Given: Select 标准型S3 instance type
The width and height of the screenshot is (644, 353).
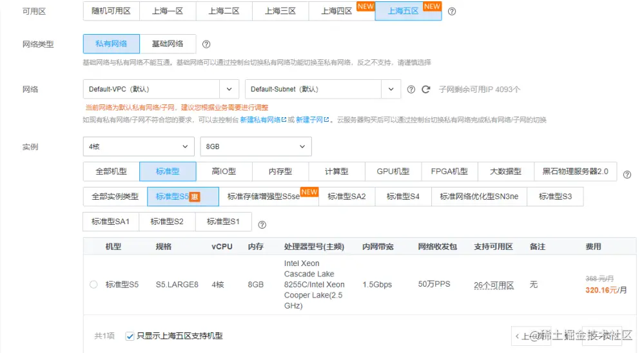Looking at the screenshot, I should click(x=555, y=196).
